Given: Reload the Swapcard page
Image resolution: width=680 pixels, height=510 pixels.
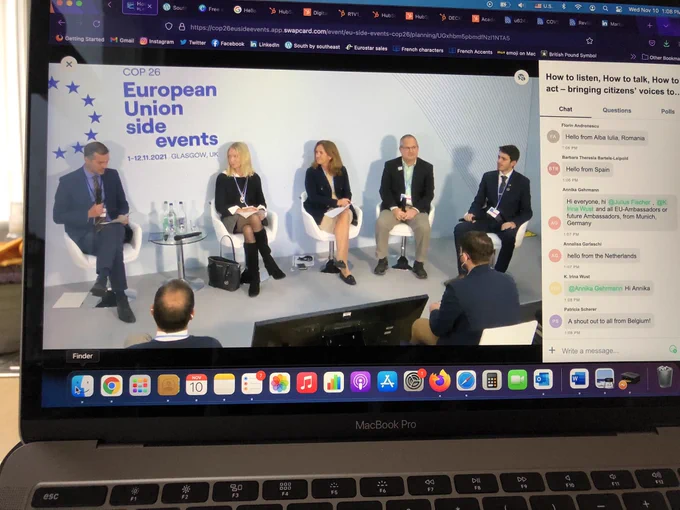Looking at the screenshot, I should (96, 23).
